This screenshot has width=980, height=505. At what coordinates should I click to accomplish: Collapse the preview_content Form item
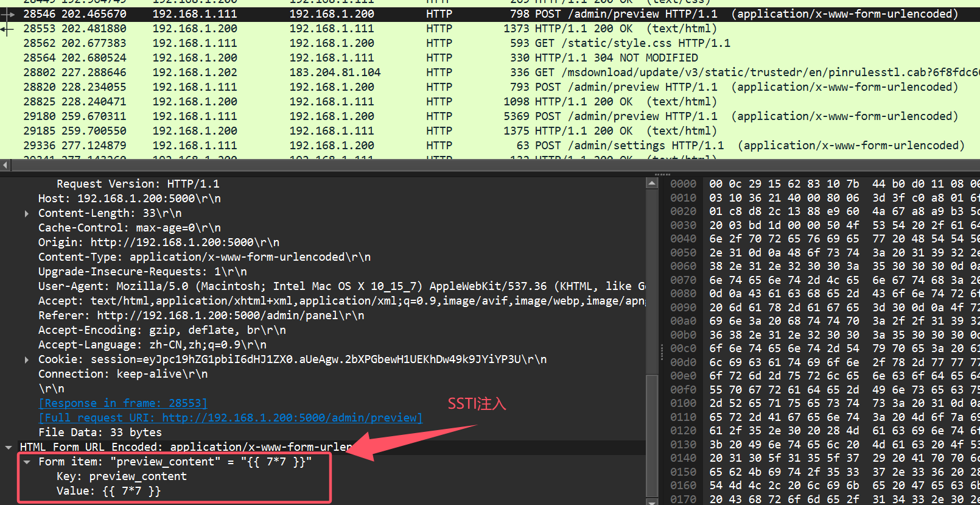point(27,462)
